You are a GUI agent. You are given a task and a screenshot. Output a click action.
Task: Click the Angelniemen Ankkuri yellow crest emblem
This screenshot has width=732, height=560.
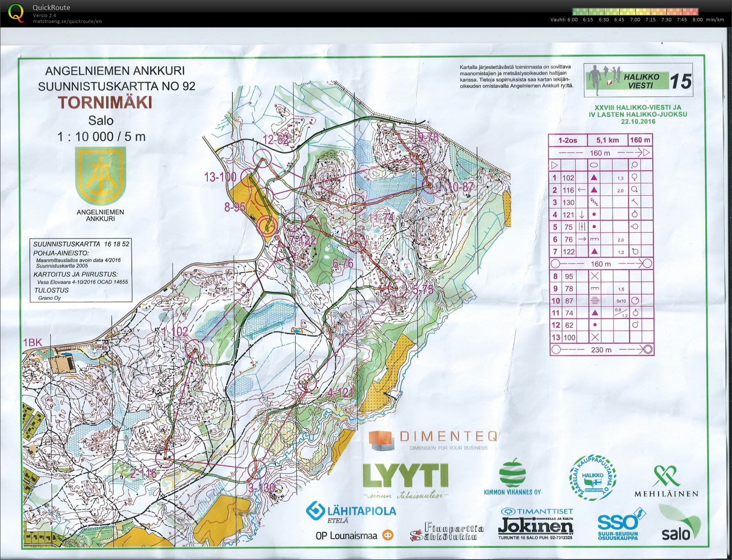[x=101, y=175]
